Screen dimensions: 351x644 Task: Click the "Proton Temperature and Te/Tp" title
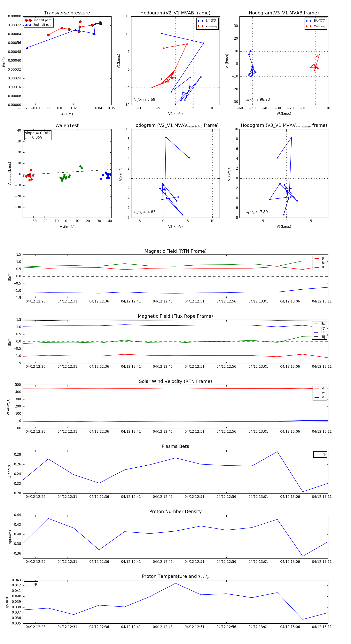pos(175,576)
